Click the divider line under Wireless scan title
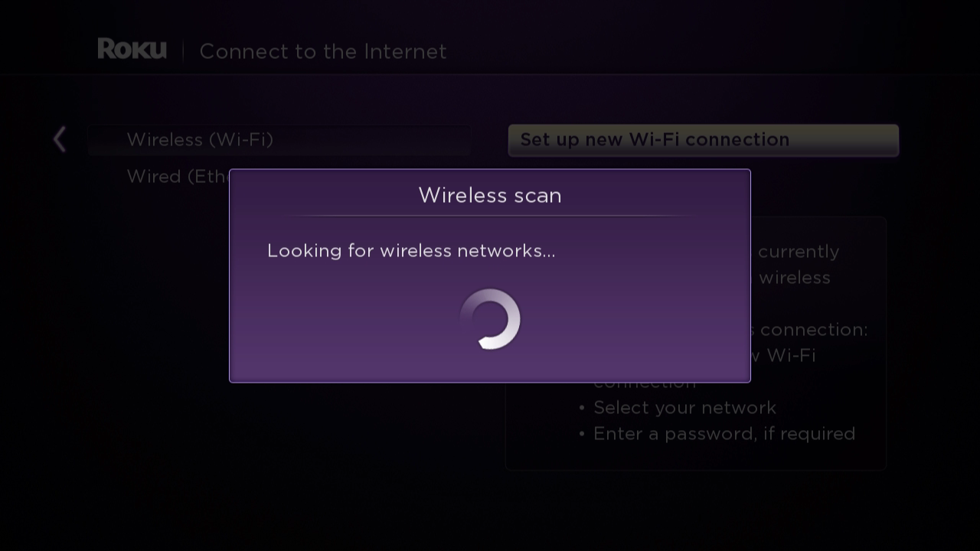This screenshot has height=551, width=980. [x=490, y=217]
